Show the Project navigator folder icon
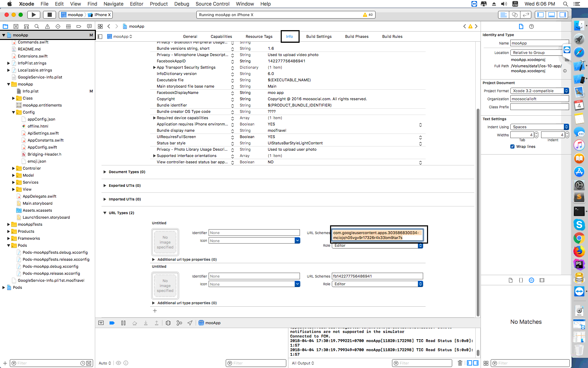Viewport: 588px width, 368px height. click(x=5, y=26)
